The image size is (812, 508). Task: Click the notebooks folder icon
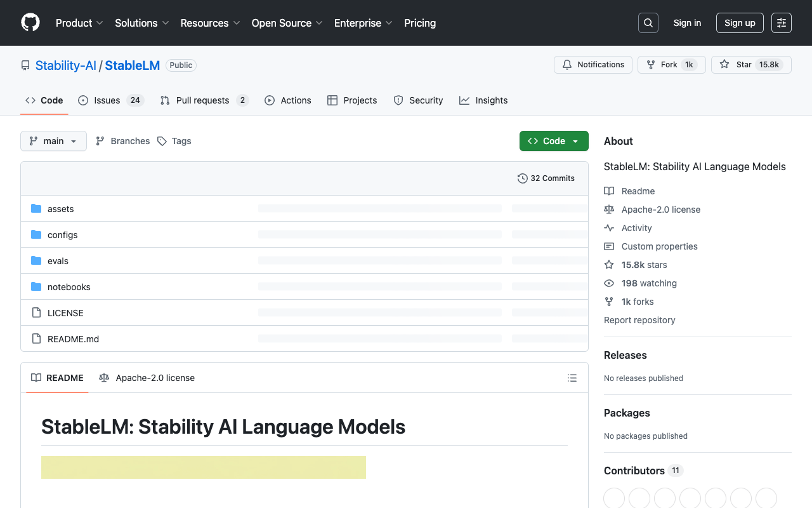[36, 287]
